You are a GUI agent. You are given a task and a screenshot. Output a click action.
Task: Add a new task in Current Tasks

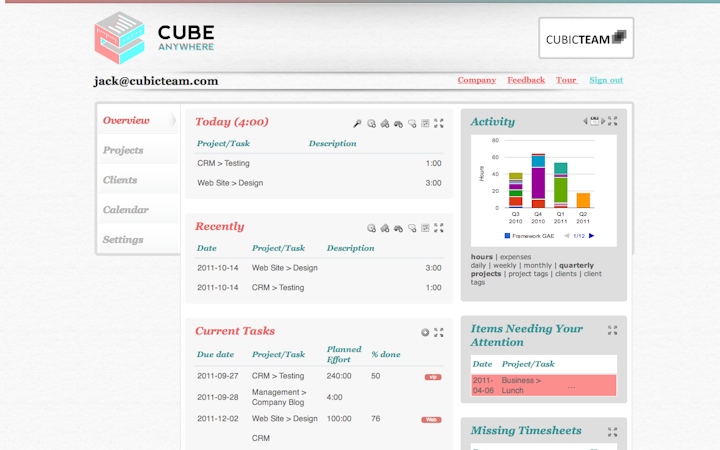pyautogui.click(x=425, y=332)
